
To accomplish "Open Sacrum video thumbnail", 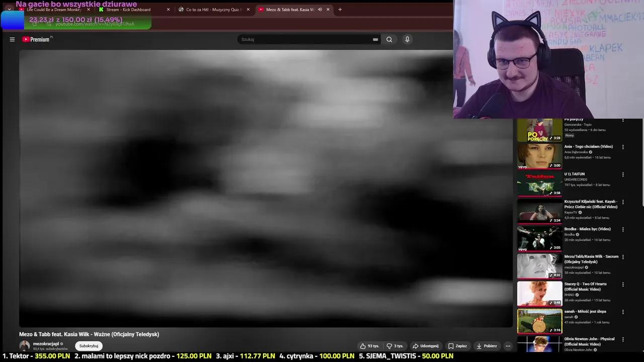I will (539, 266).
